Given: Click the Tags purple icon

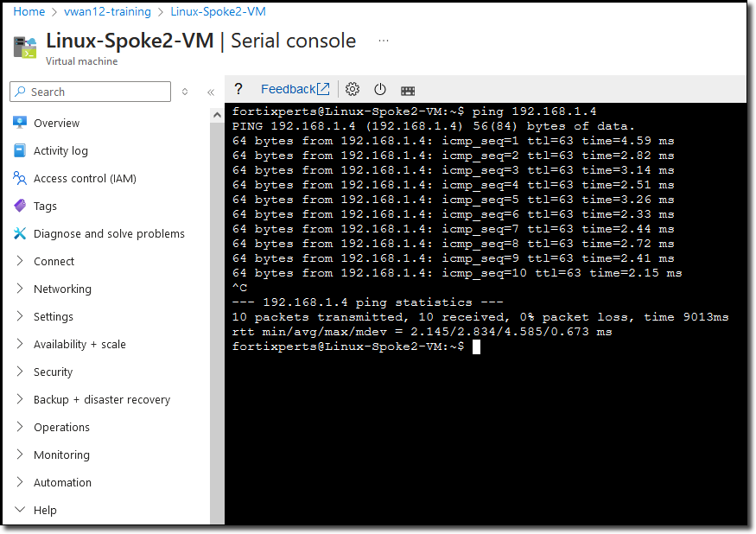Looking at the screenshot, I should [x=20, y=206].
